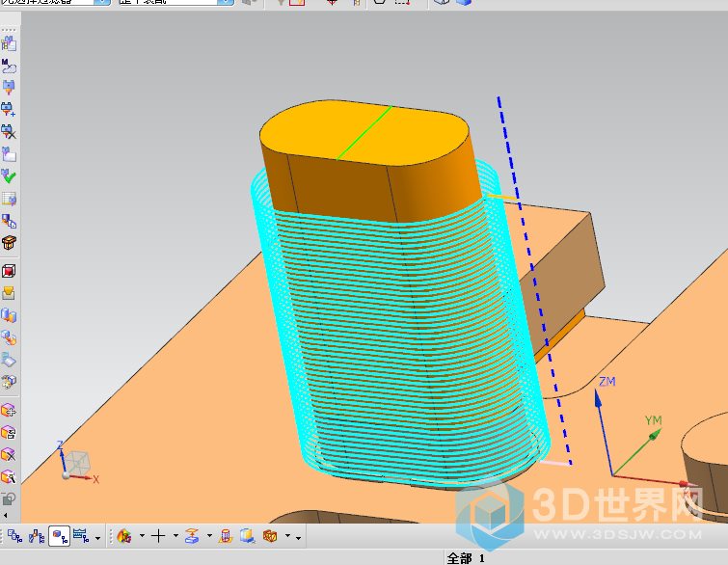Viewport: 728px width, 565px height.
Task: Click the Delete Object cube with X icon
Action: [9, 455]
